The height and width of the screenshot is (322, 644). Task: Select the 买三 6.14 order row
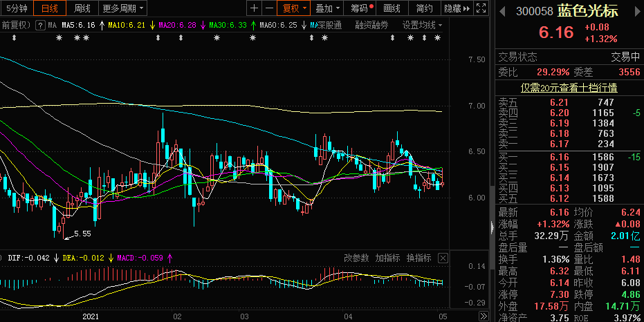tap(569, 178)
